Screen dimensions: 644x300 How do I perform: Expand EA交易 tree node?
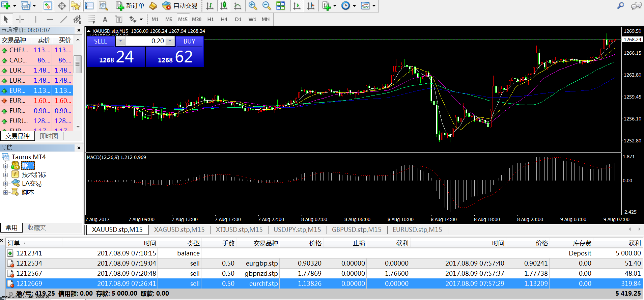pos(5,184)
